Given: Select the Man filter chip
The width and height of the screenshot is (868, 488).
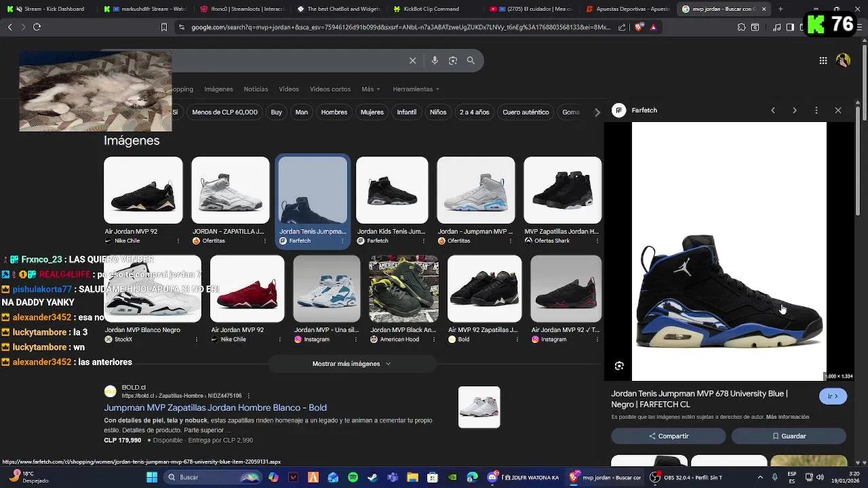Looking at the screenshot, I should pyautogui.click(x=302, y=113).
